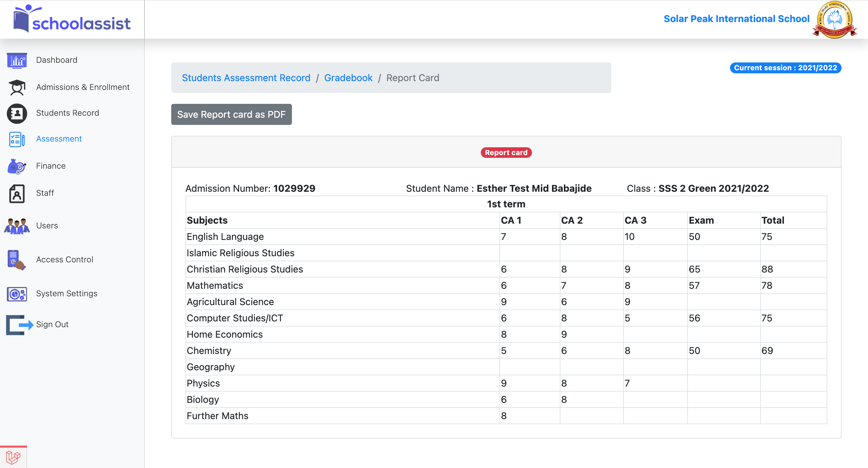
Task: Click the graduation cap Admissions & Enrollment icon
Action: 17,88
